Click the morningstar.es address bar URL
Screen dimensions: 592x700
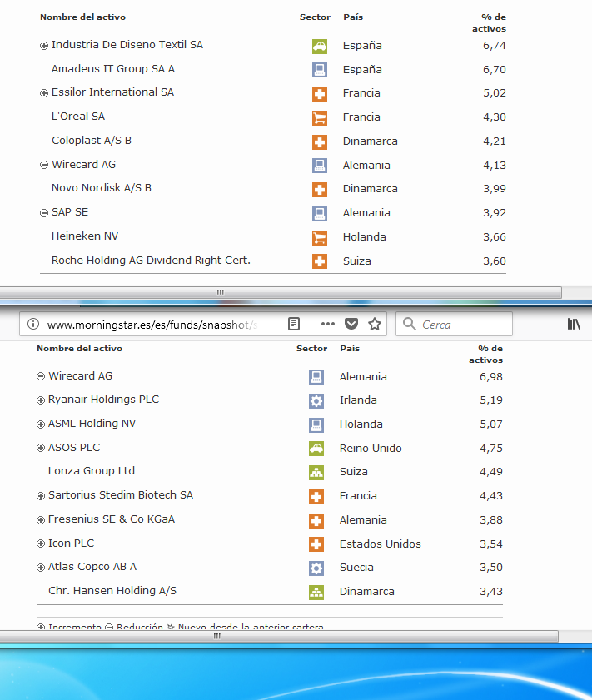click(x=152, y=325)
